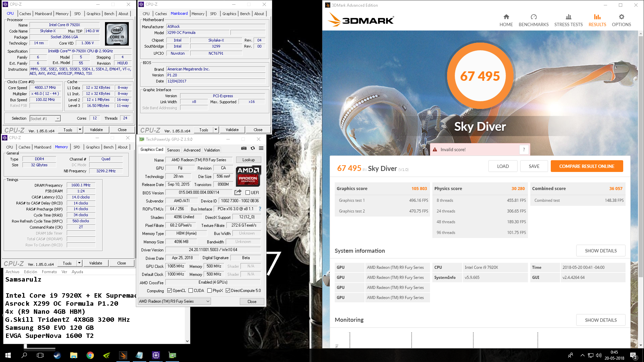Switch to Notepad on the taskbar
The image size is (644, 362).
pyautogui.click(x=140, y=355)
